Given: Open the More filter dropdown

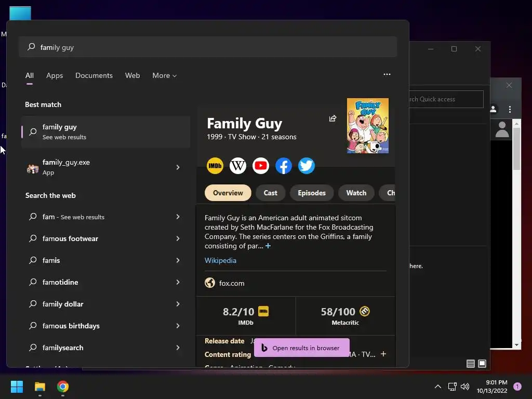Looking at the screenshot, I should tap(164, 75).
